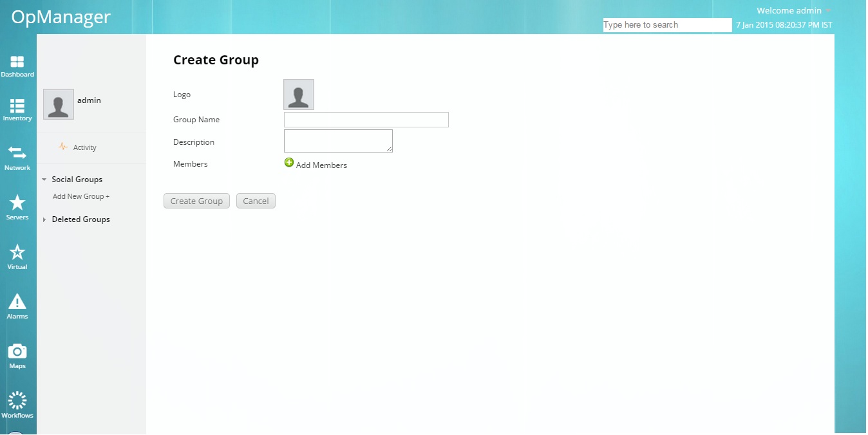
Task: Click the Servers star icon
Action: [x=17, y=206]
